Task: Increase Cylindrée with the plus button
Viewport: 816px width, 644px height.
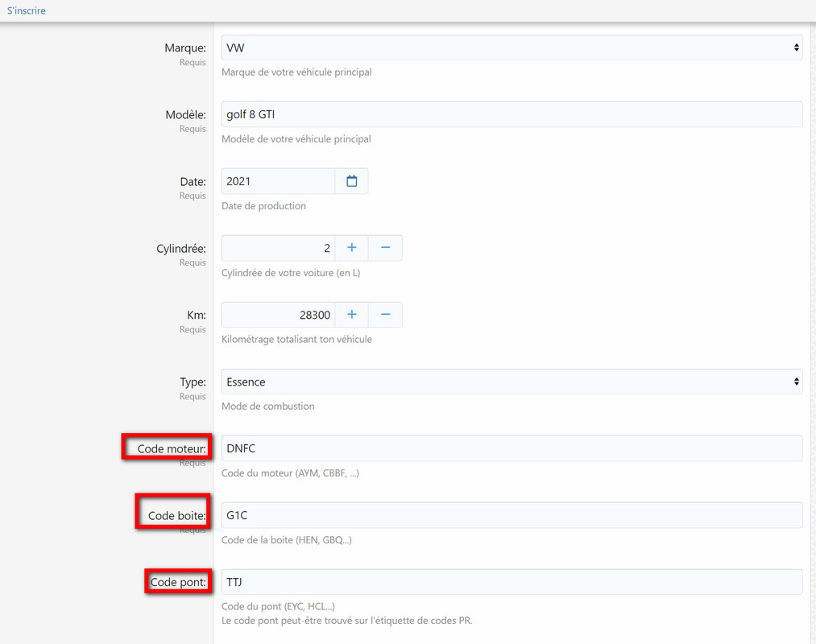Action: pos(352,248)
